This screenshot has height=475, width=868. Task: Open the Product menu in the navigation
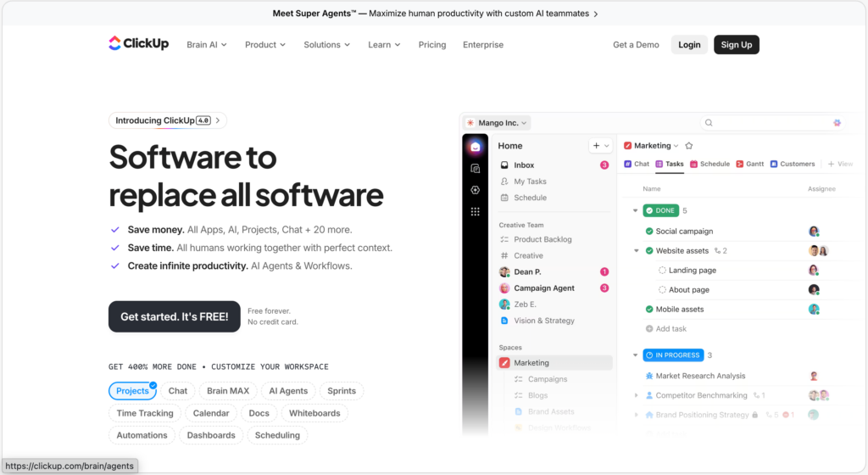[x=265, y=45]
